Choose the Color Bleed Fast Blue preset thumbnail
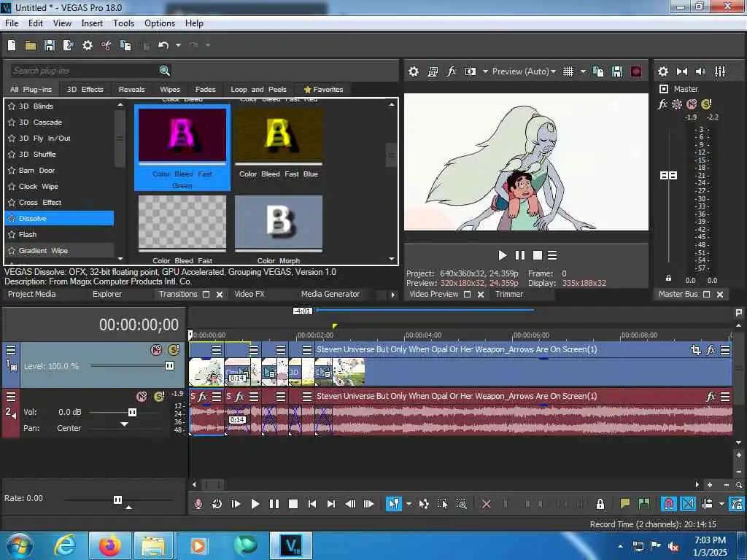Image resolution: width=747 pixels, height=560 pixels. (x=279, y=136)
